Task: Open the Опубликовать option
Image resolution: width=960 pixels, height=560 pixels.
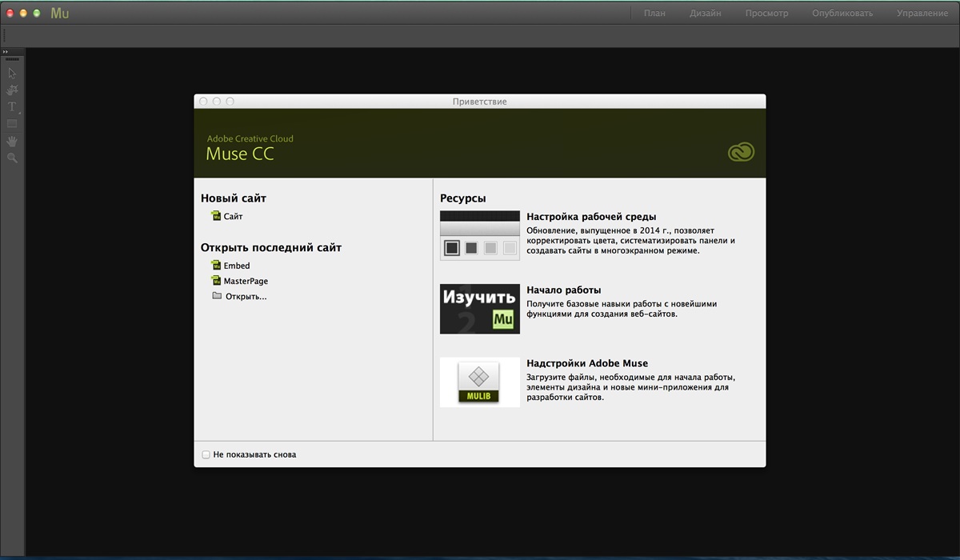Action: 842,14
